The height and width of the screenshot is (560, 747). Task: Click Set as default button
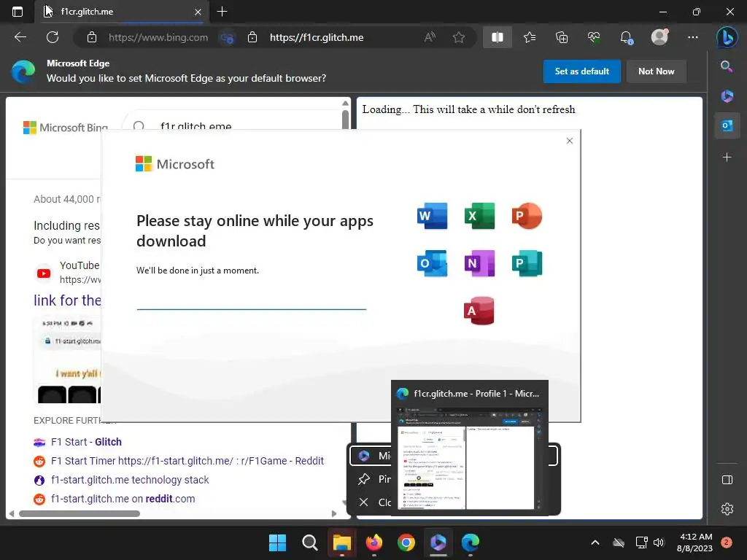pos(581,71)
